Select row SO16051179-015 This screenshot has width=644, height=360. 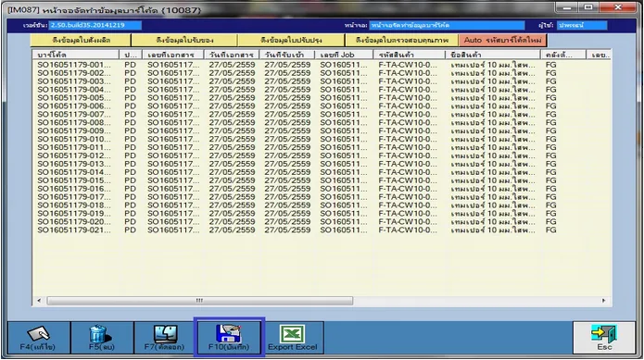click(x=322, y=180)
